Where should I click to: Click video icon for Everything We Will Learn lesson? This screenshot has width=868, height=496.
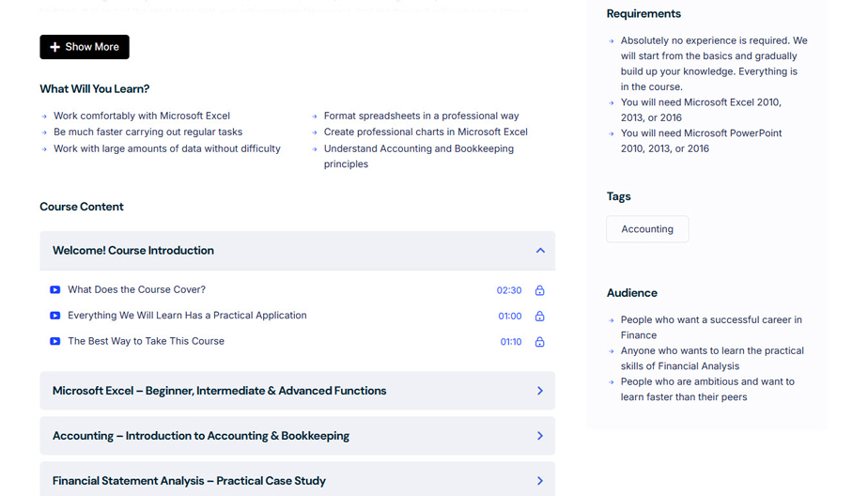55,316
